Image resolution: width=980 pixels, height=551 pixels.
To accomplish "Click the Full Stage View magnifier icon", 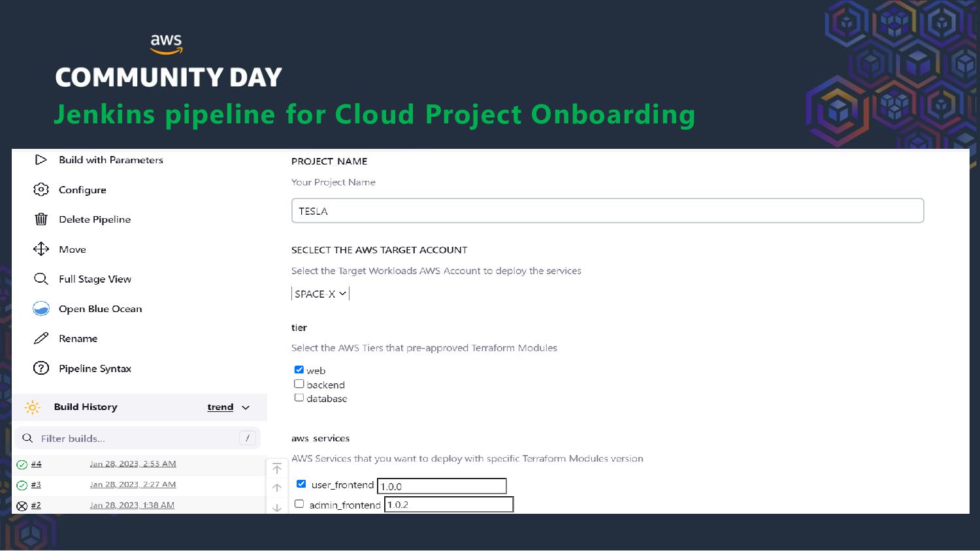I will 41,279.
